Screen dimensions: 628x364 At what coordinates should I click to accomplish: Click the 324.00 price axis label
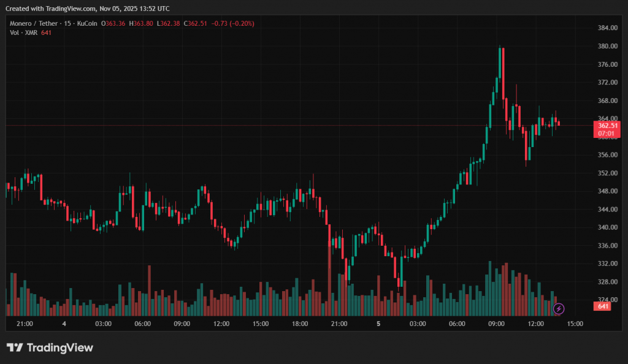(x=607, y=300)
